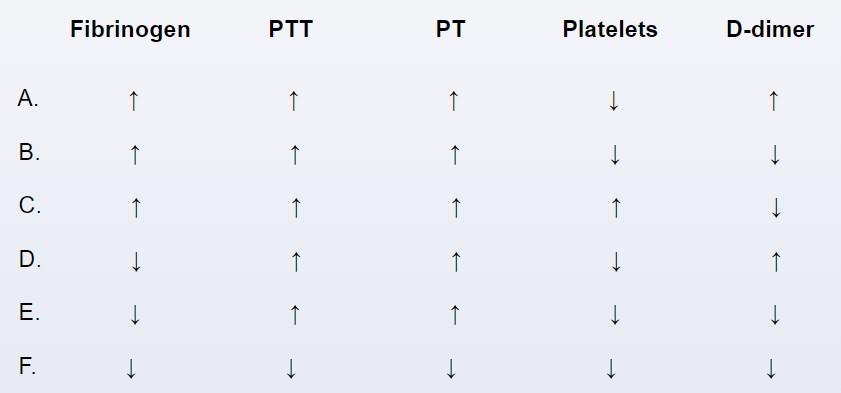This screenshot has width=841, height=393.
Task: Select answer option A
Action: click(x=28, y=99)
